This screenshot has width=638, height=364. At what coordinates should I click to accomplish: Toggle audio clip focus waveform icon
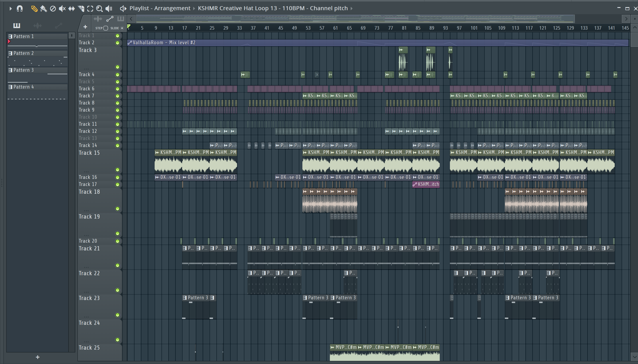coord(98,19)
